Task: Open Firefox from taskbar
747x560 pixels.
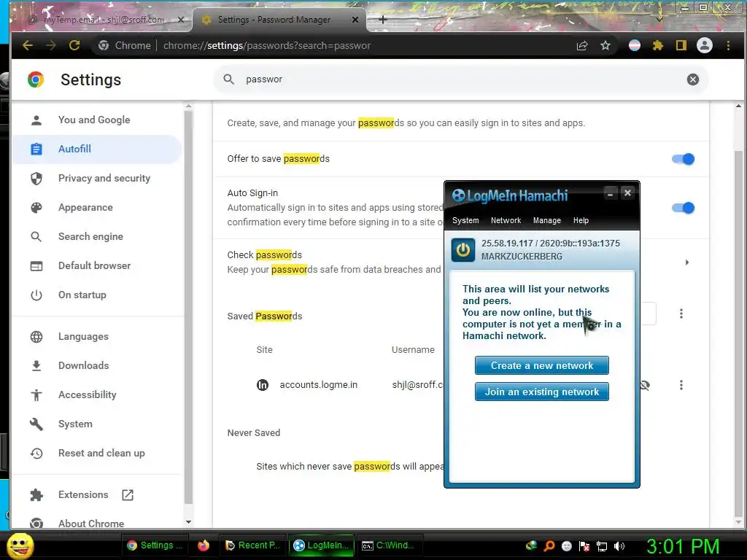Action: click(204, 545)
